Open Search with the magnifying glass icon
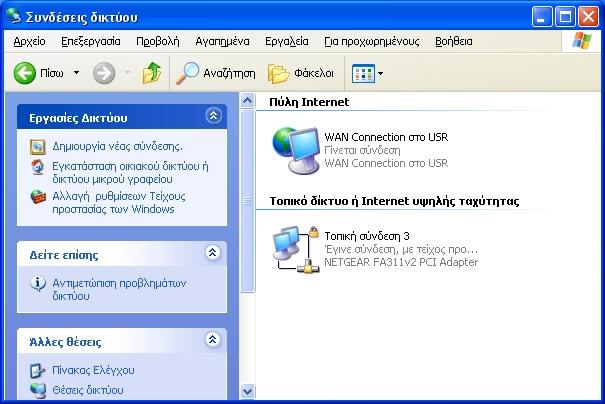The image size is (605, 404). (187, 73)
